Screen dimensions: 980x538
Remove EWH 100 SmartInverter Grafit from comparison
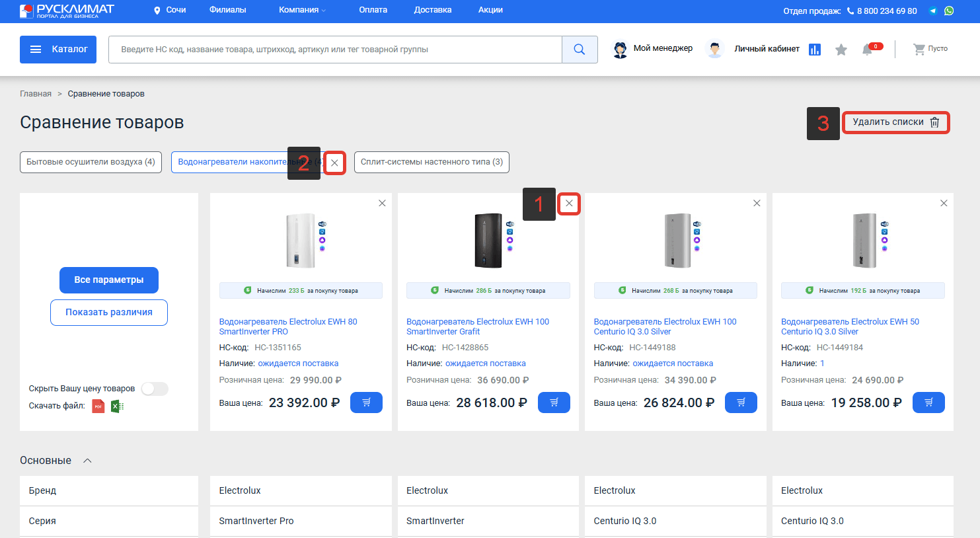(569, 204)
